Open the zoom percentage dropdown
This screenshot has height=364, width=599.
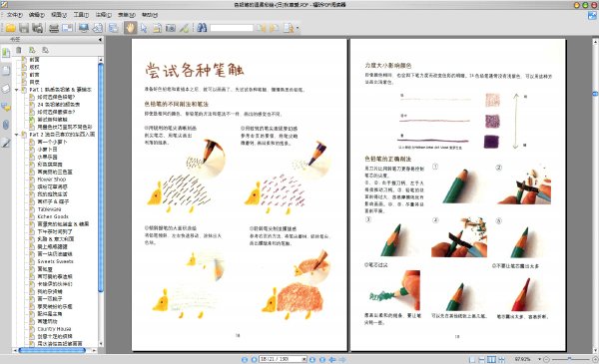pos(539,359)
